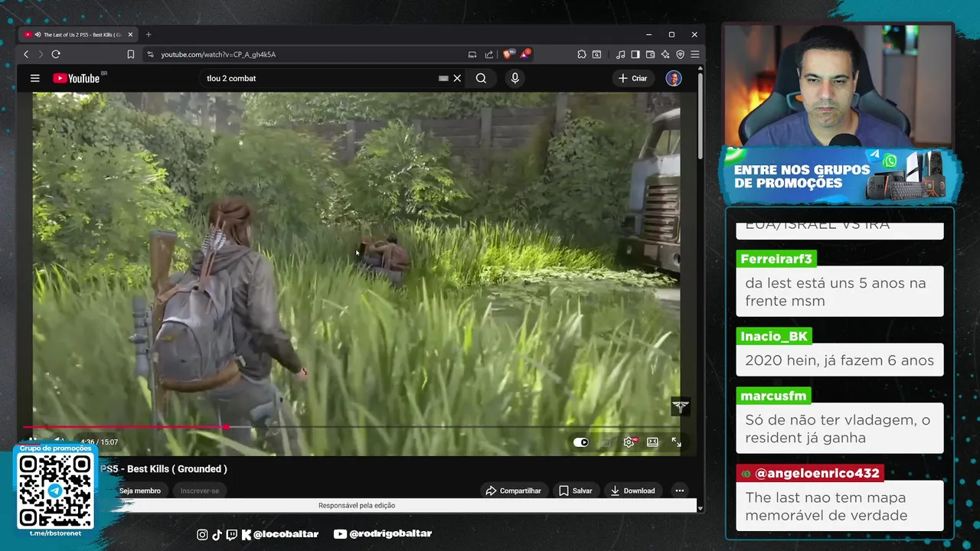This screenshot has height=551, width=980.
Task: Toggle the autoplay switch in the player
Action: [x=581, y=442]
